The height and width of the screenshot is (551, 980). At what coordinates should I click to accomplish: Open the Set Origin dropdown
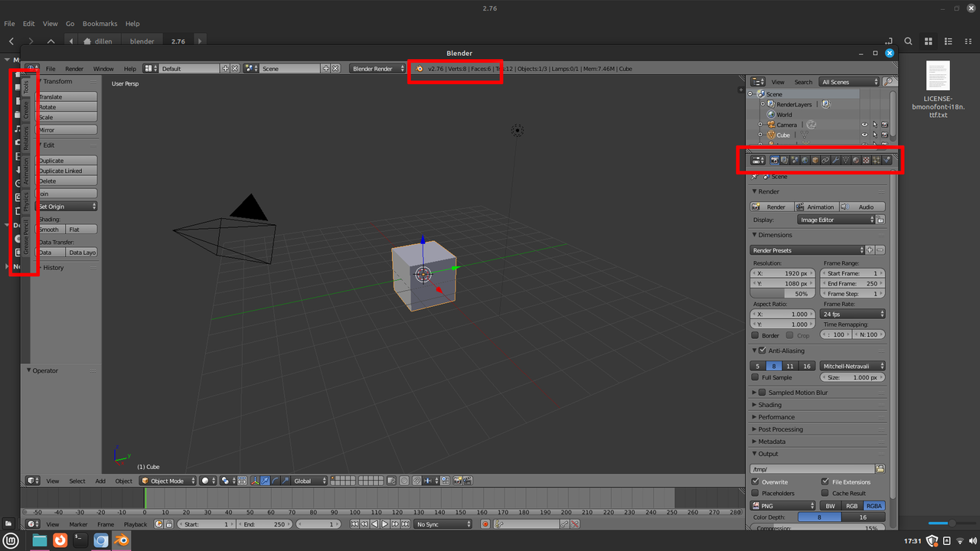pos(67,207)
